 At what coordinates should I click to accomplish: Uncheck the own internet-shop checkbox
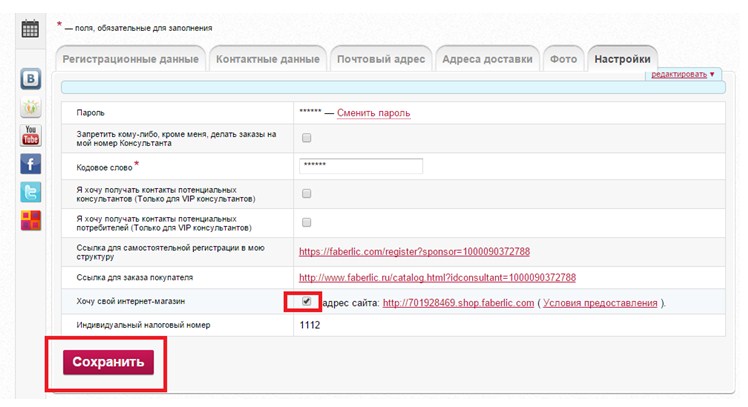tap(307, 301)
